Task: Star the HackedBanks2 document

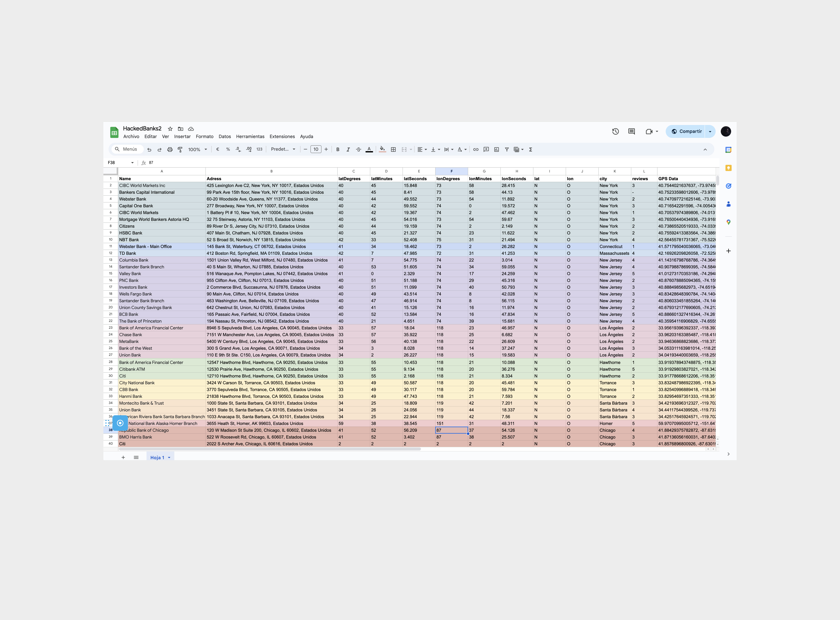Action: pos(170,129)
